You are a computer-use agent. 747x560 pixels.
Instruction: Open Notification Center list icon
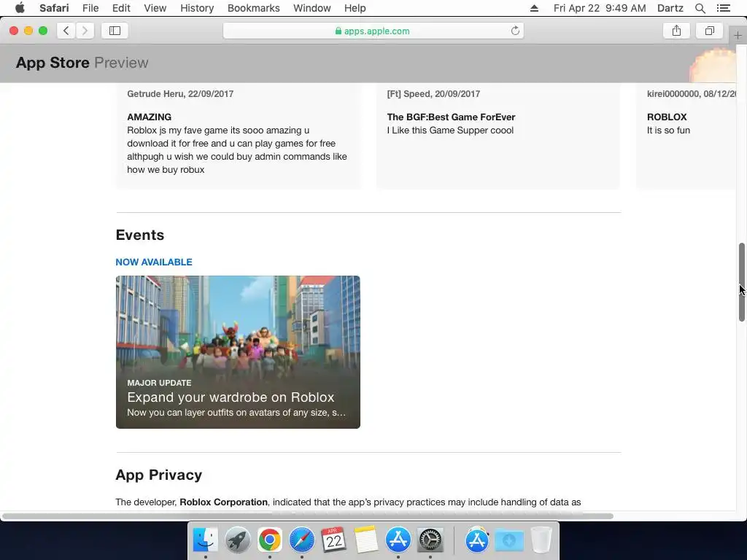coord(724,8)
